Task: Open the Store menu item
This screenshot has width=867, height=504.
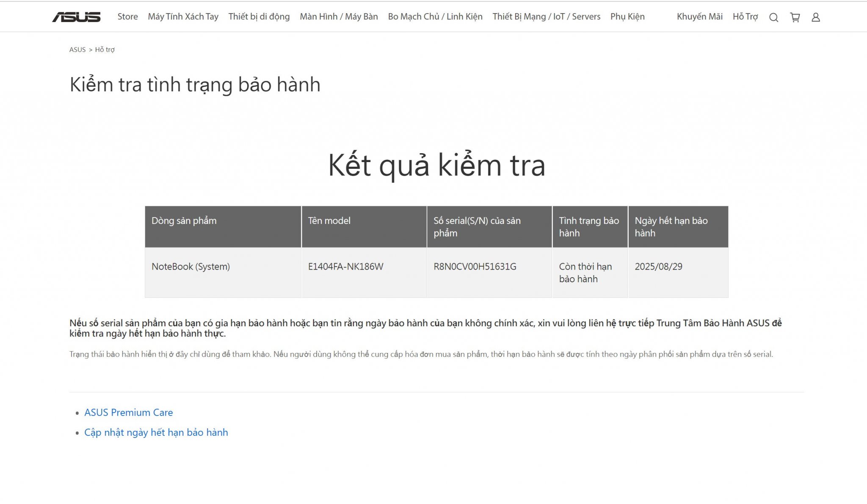Action: (127, 17)
